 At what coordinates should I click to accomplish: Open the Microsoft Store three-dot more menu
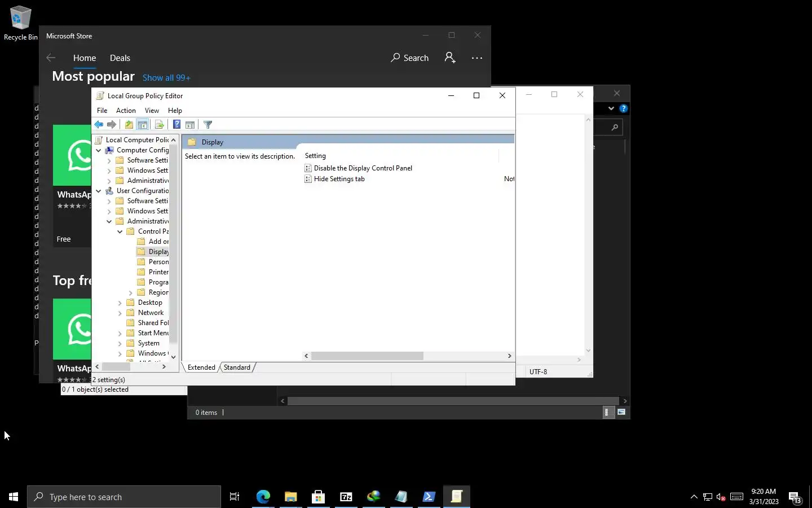477,58
